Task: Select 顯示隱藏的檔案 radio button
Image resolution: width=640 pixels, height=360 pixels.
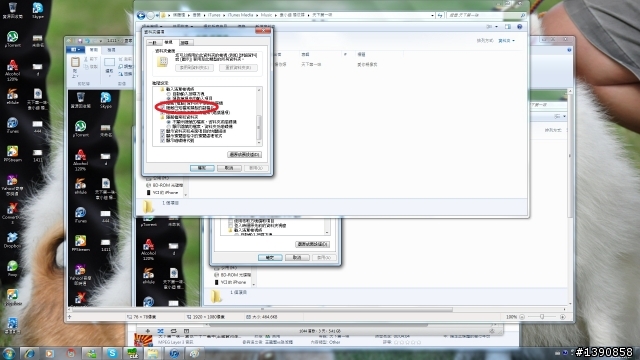Action: pyautogui.click(x=169, y=126)
